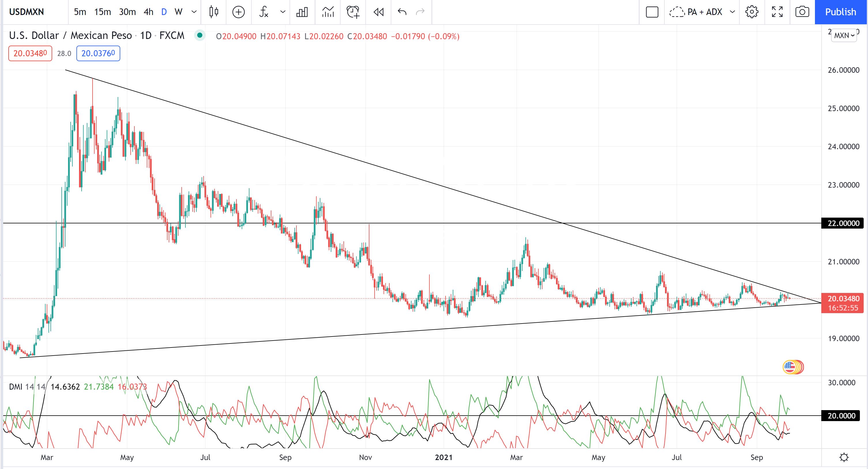
Task: Click the spread value 28.0
Action: 64,53
